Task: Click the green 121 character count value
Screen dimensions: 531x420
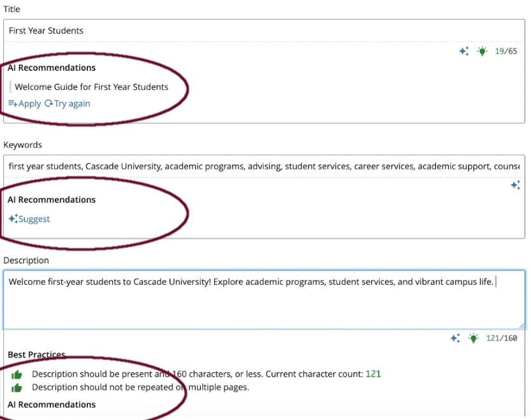Action: coord(372,374)
